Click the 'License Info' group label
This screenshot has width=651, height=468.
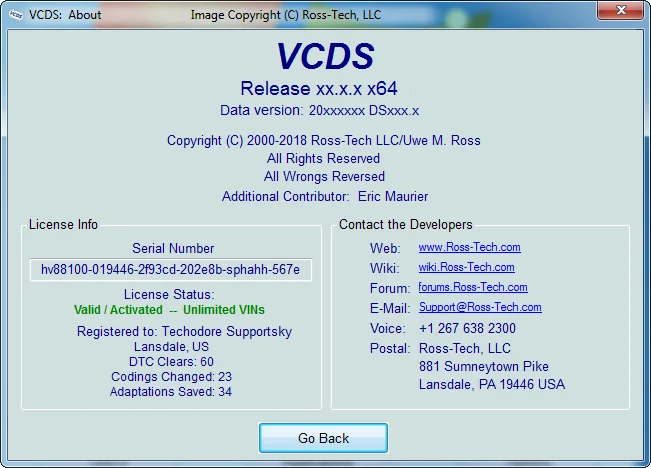63,224
